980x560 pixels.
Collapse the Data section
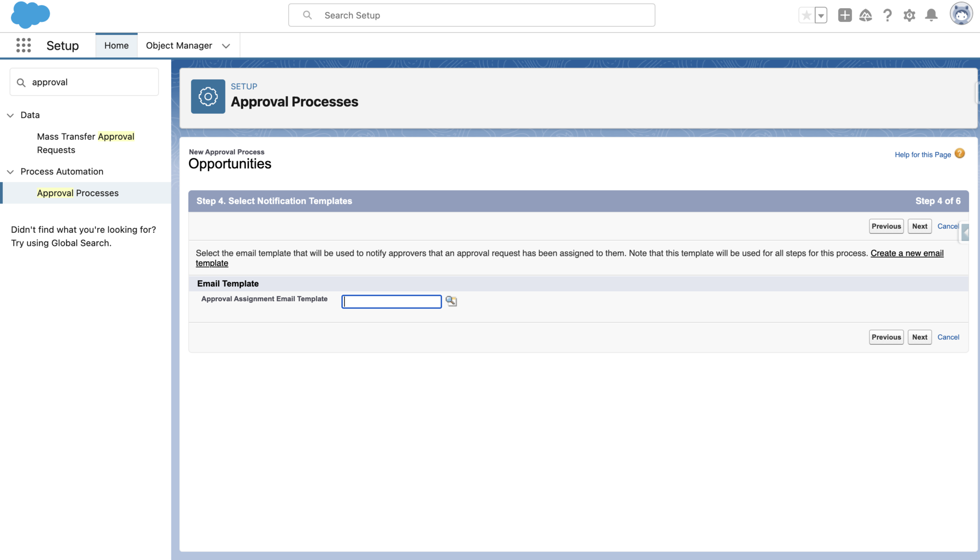[10, 115]
